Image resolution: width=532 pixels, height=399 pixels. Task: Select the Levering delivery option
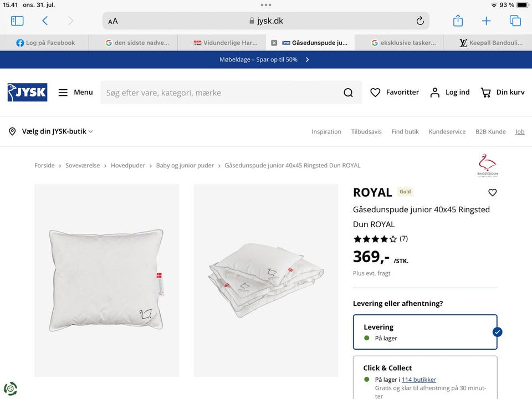point(425,332)
